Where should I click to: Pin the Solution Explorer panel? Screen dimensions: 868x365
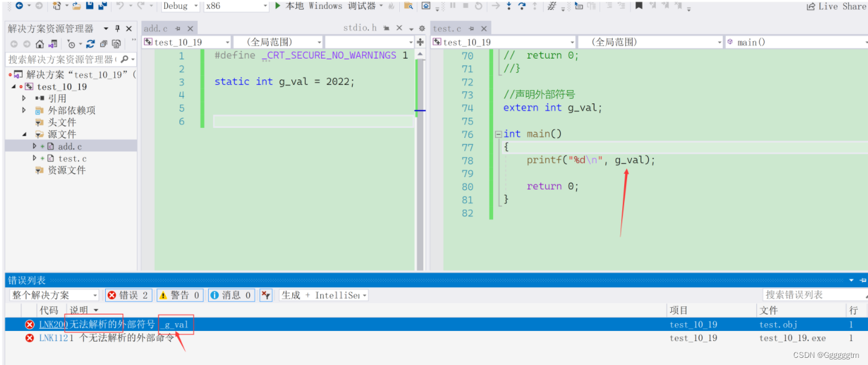(x=118, y=29)
